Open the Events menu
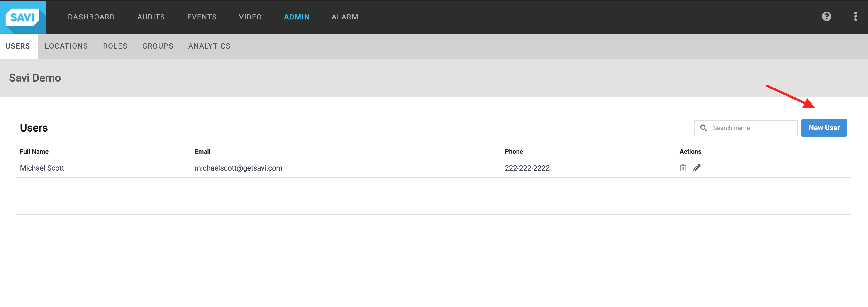868x307 pixels. (x=202, y=17)
